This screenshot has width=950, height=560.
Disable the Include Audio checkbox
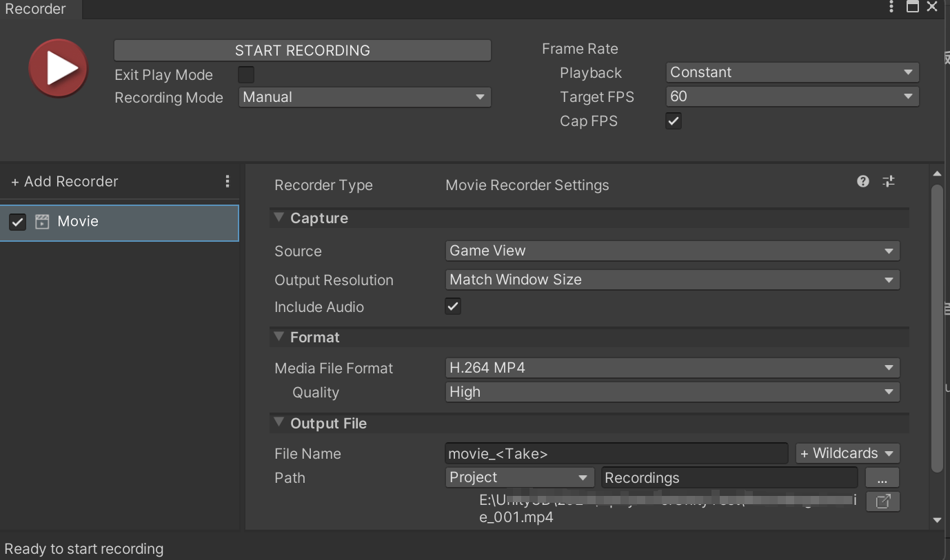[453, 307]
